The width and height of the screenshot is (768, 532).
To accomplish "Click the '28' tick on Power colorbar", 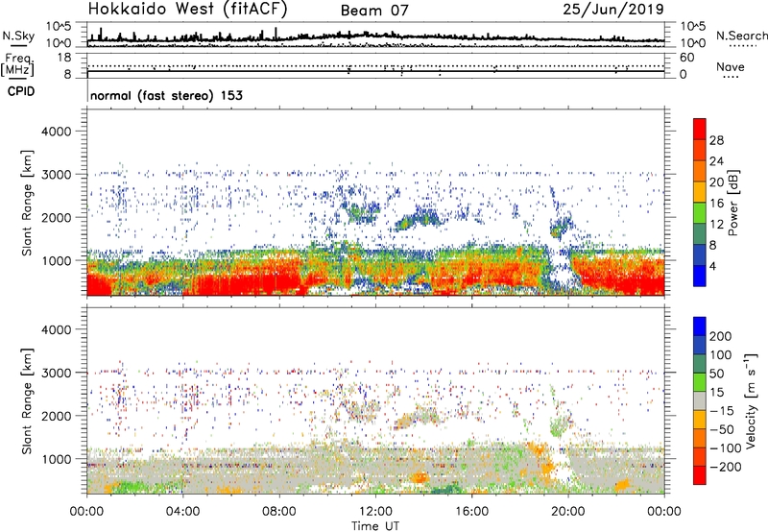I will click(716, 140).
